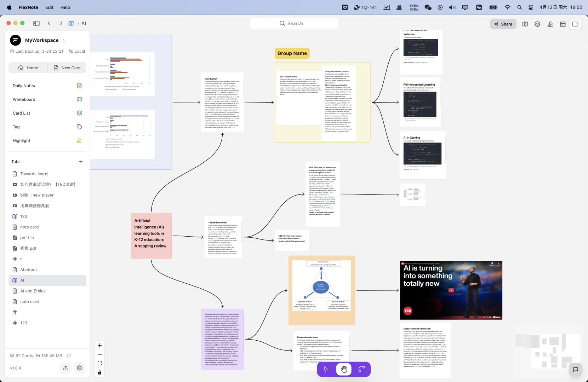
Task: Click the 189.45 MB storage size
Action: pos(49,356)
